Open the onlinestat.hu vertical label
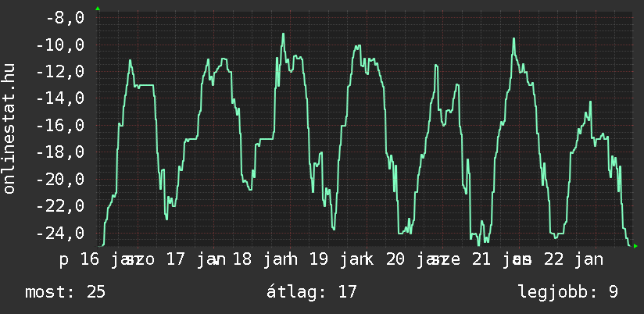Screen dimensions: 644x314 [9, 129]
